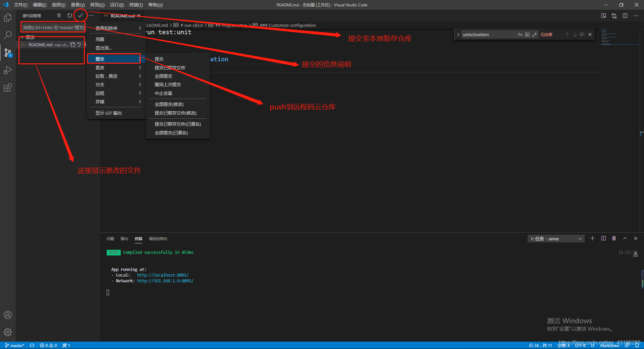
Task: Close the terminal panel
Action: (x=636, y=238)
